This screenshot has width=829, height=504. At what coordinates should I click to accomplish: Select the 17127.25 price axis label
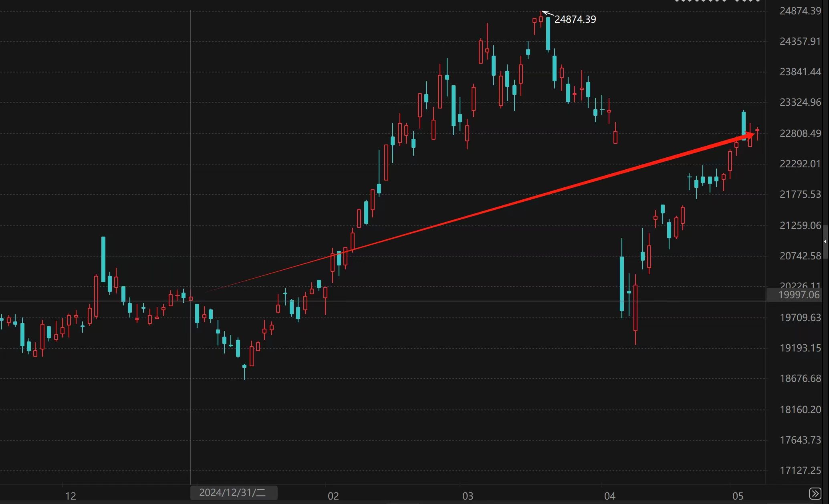(800, 471)
